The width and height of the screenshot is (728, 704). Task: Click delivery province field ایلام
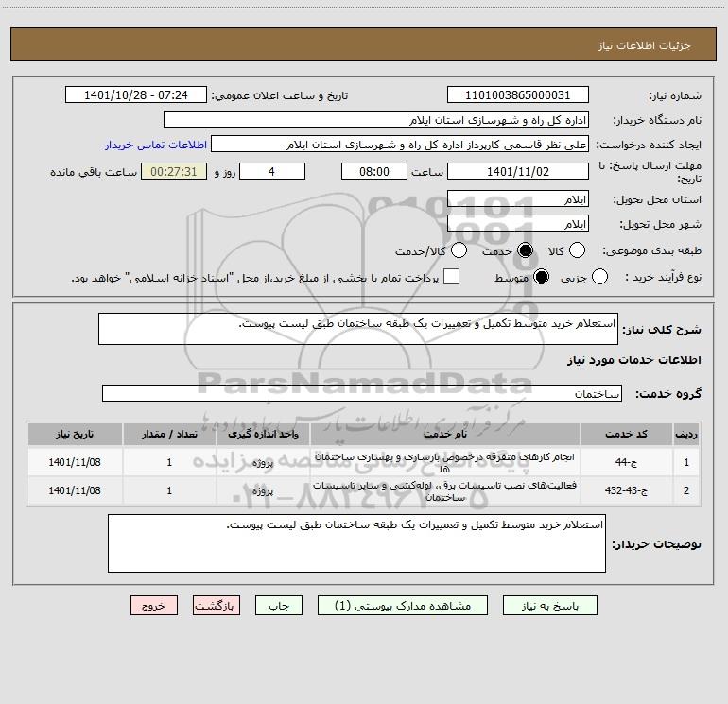point(518,198)
